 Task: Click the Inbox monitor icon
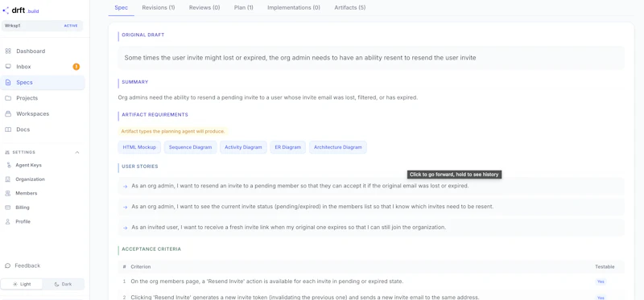pyautogui.click(x=8, y=67)
